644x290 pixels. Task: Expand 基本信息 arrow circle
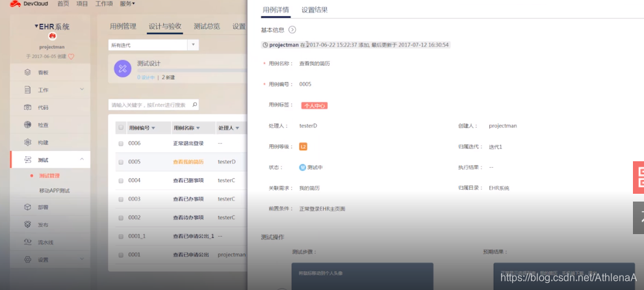[292, 29]
